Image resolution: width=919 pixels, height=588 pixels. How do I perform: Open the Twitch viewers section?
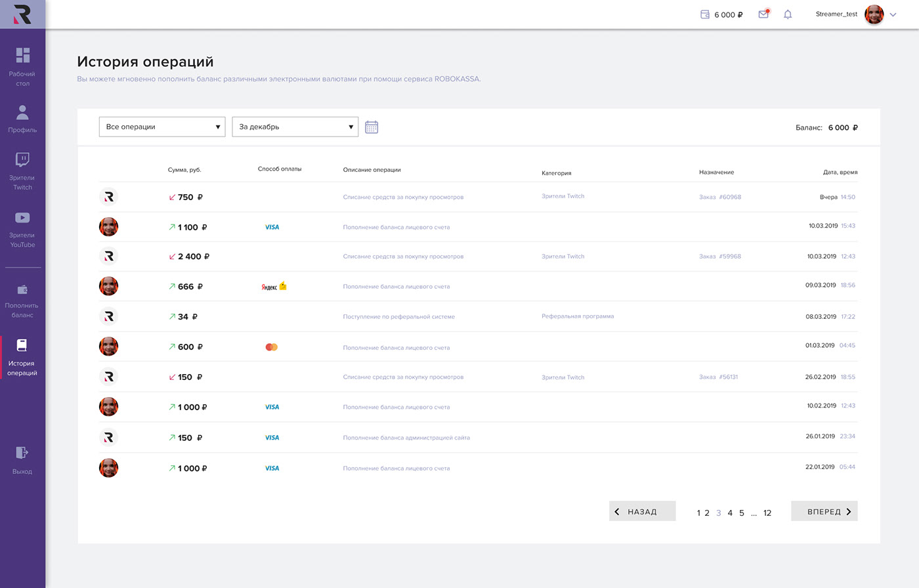[22, 171]
